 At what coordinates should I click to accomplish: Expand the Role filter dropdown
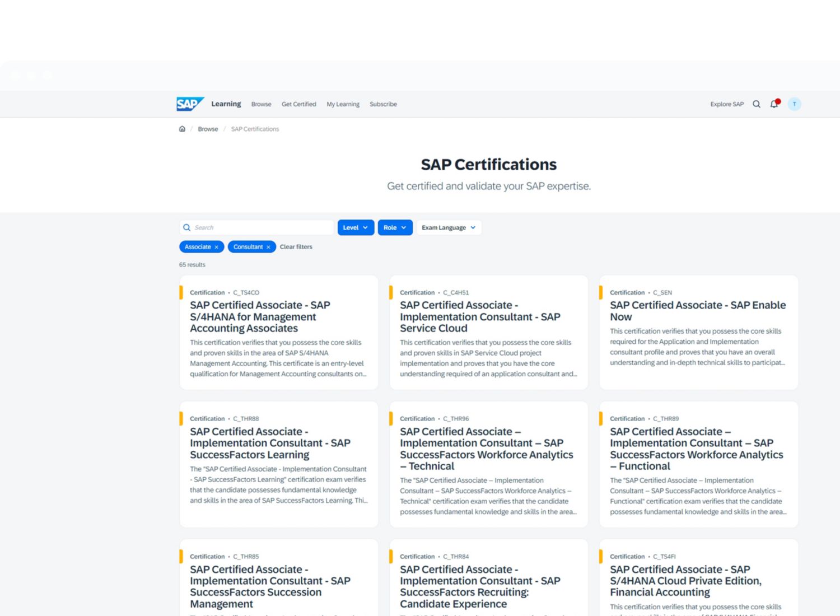[395, 227]
